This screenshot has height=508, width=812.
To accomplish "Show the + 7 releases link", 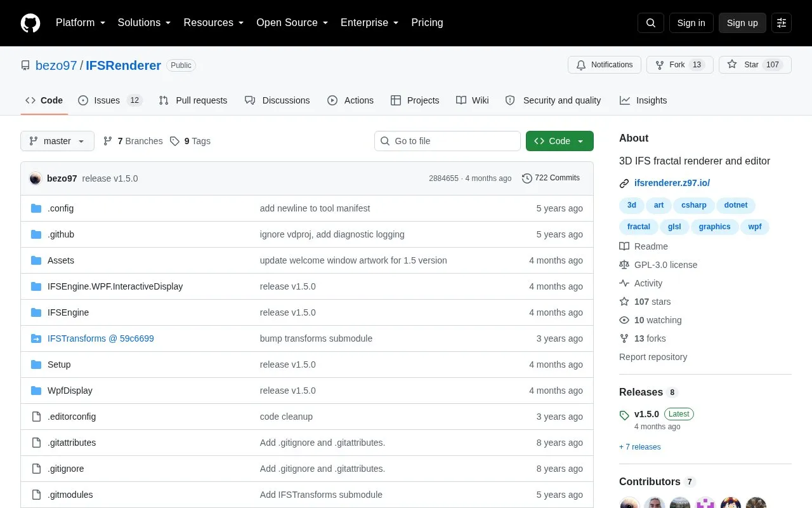I will point(639,447).
